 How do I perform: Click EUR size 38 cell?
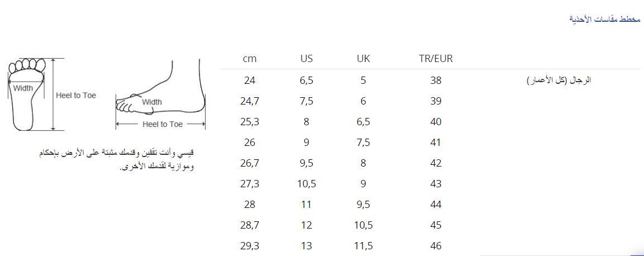pyautogui.click(x=436, y=80)
